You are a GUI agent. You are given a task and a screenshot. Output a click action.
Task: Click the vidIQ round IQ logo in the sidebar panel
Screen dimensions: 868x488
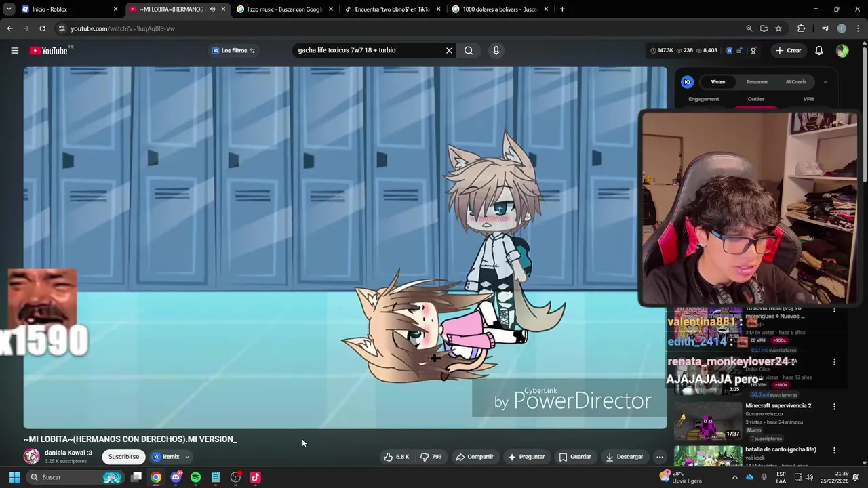pyautogui.click(x=688, y=82)
